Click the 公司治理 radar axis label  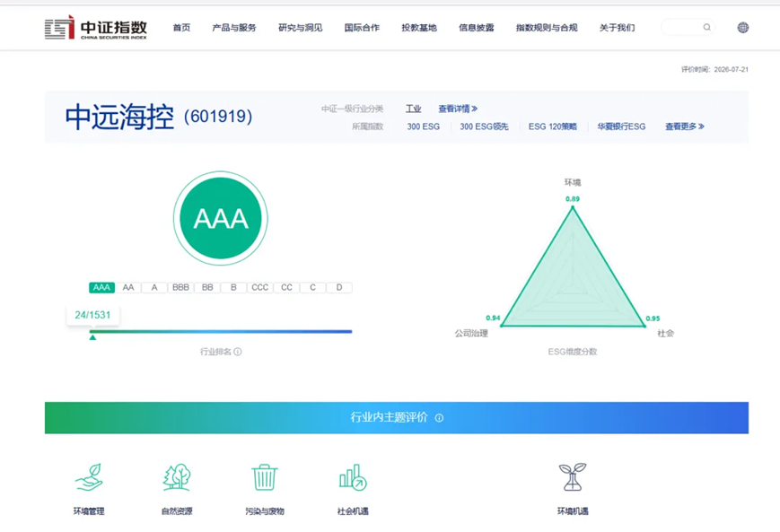[471, 333]
